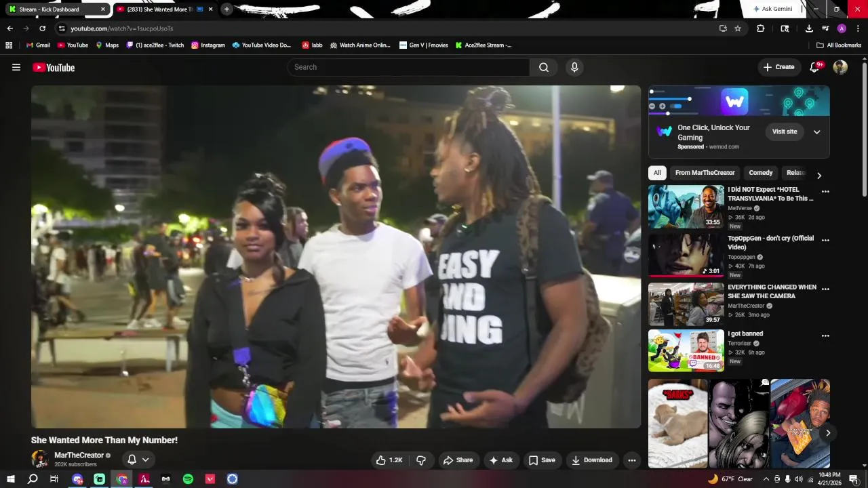The width and height of the screenshot is (868, 488).
Task: Install app icon in address bar
Action: (723, 28)
